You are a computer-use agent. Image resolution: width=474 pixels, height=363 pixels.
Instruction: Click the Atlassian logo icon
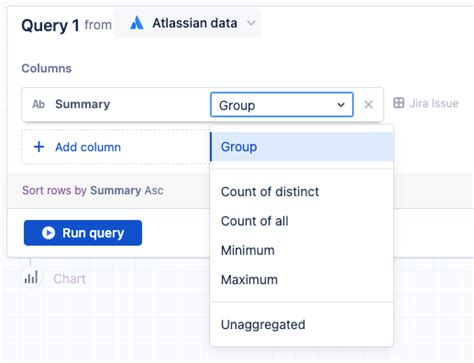tap(137, 23)
